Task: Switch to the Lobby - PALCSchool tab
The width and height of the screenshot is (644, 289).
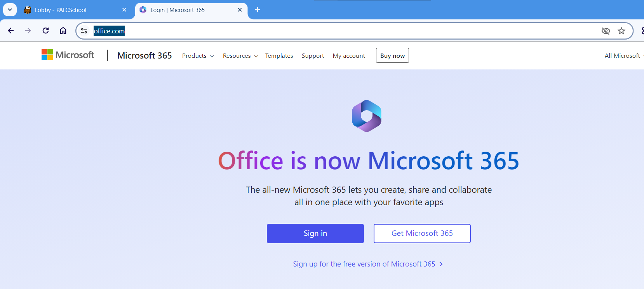Action: pos(61,10)
